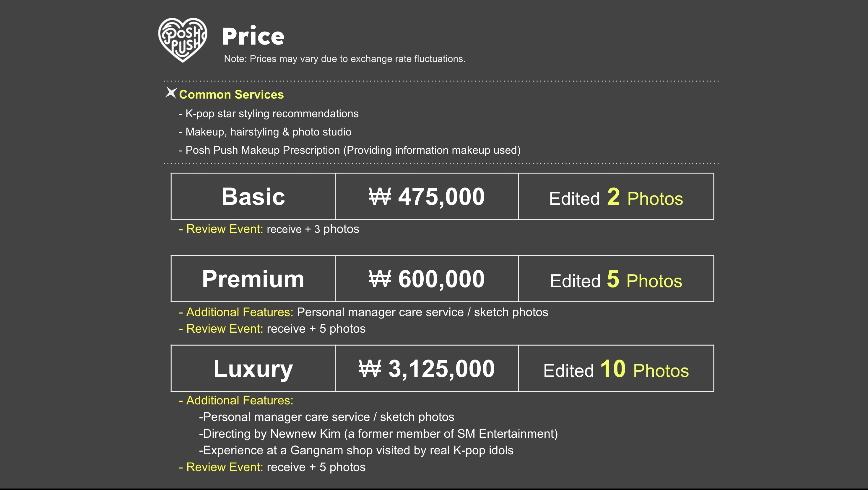Click the Gangnam shop experience line
This screenshot has height=490, width=868.
[x=356, y=450]
